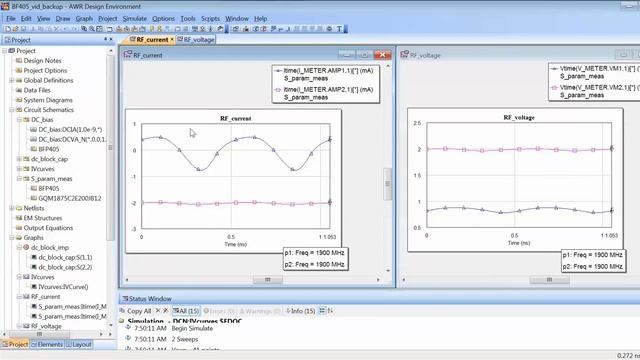Collapse the Circuit Schematics node
This screenshot has width=640, height=360.
coord(12,110)
